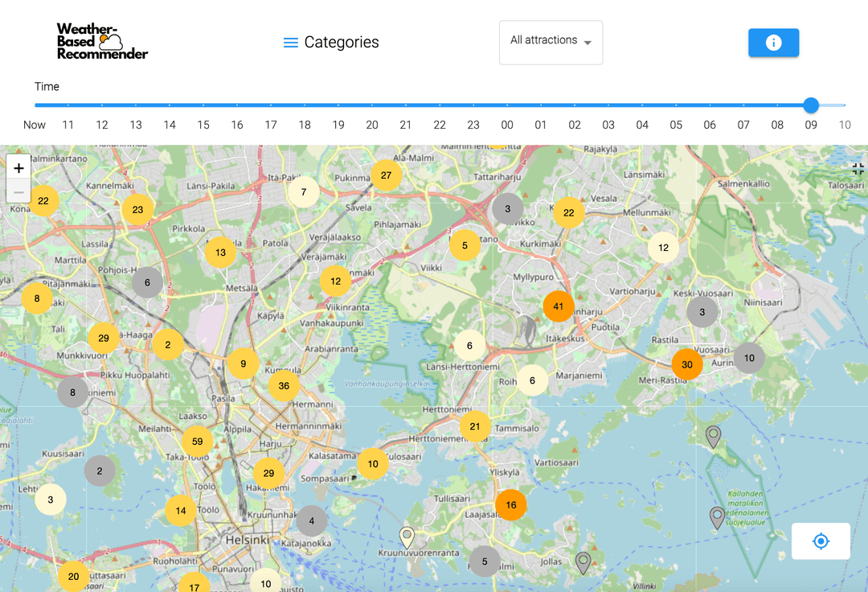
Task: Expand the cluster marked 59
Action: pyautogui.click(x=197, y=442)
